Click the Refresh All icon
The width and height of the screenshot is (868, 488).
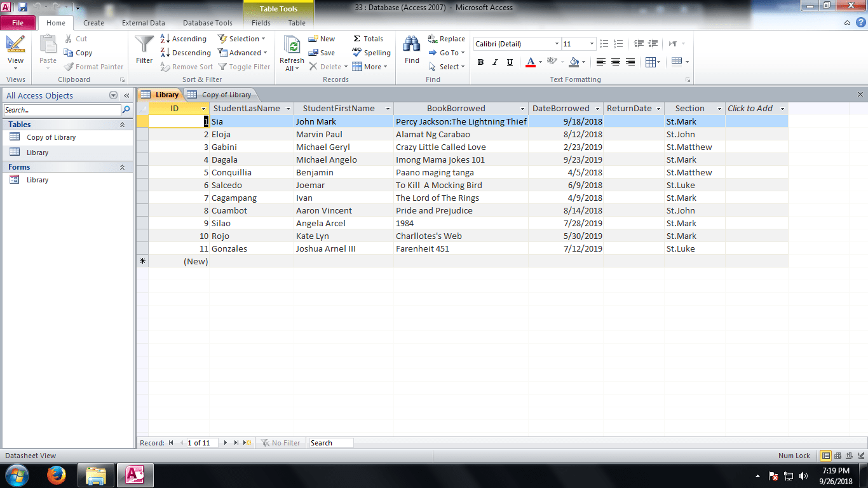click(292, 44)
